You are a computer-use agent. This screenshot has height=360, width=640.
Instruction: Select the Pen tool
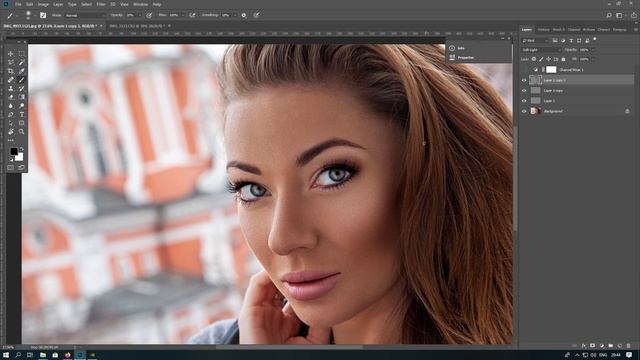[x=11, y=114]
